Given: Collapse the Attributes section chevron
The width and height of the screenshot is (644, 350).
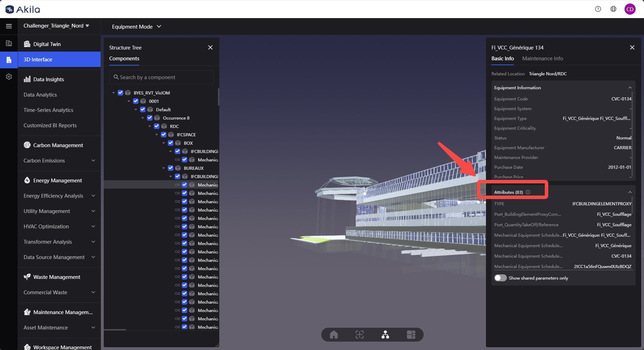Looking at the screenshot, I should 630,192.
